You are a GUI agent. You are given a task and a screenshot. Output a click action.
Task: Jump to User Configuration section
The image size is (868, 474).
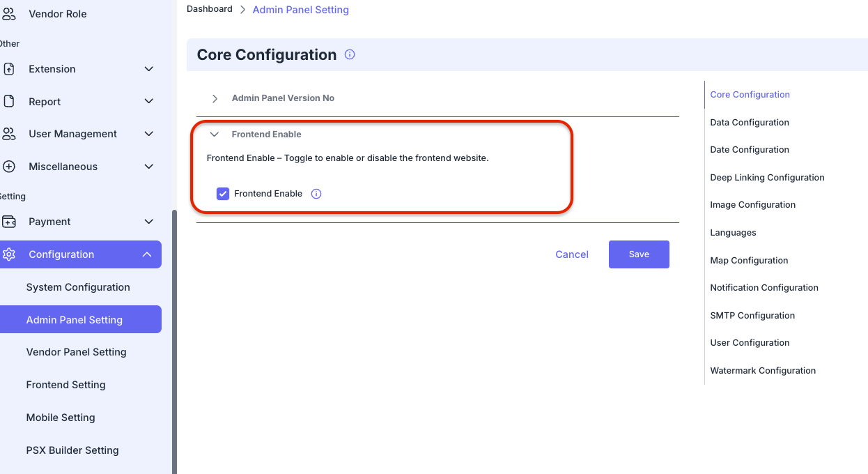(x=750, y=343)
